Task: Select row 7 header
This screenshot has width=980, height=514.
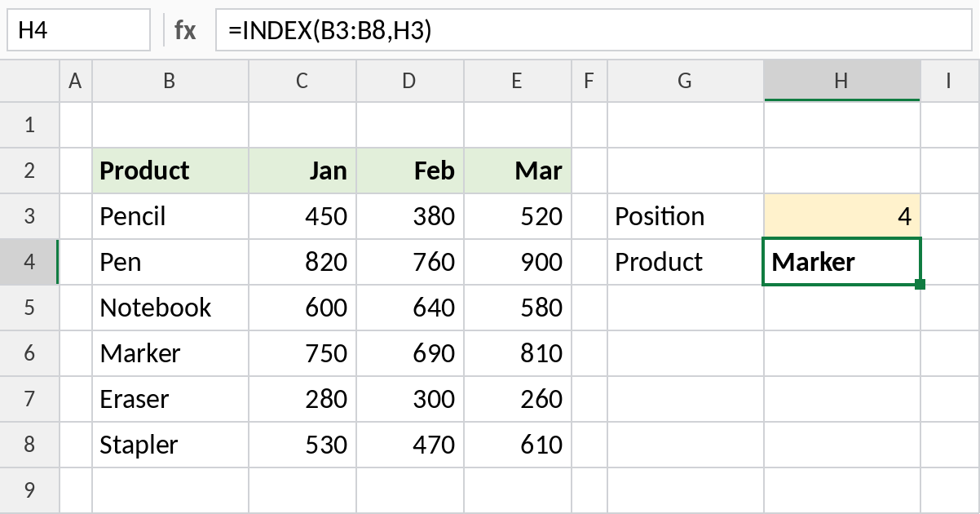Action: coord(30,399)
